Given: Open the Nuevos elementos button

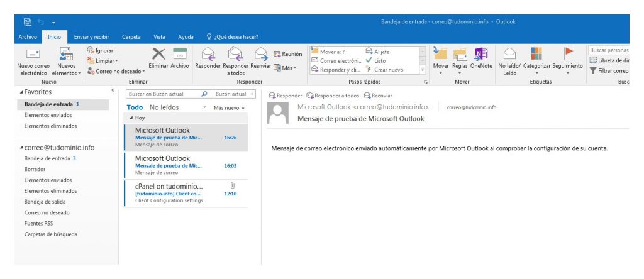Looking at the screenshot, I should point(66,62).
